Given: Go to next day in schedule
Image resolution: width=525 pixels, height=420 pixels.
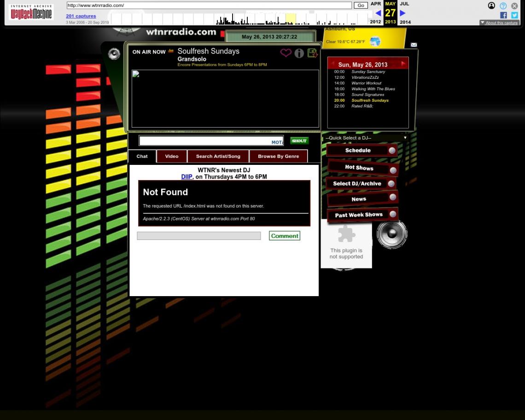Looking at the screenshot, I should tap(403, 63).
